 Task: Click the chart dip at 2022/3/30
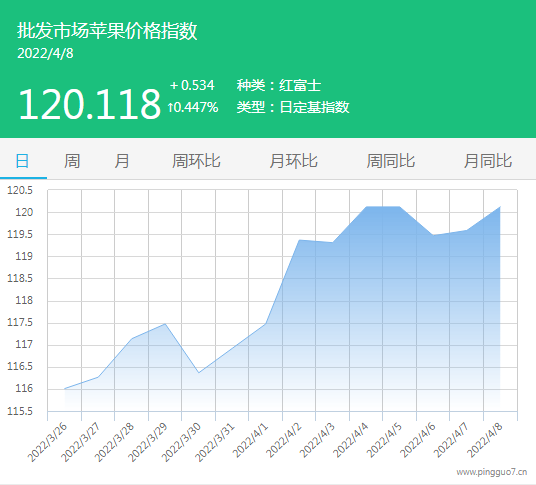199,373
